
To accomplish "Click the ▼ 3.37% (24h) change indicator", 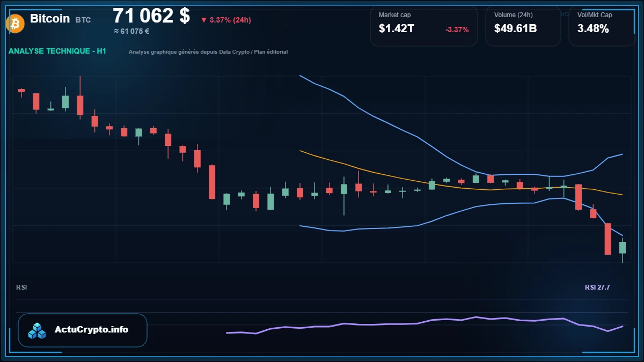I will [225, 20].
